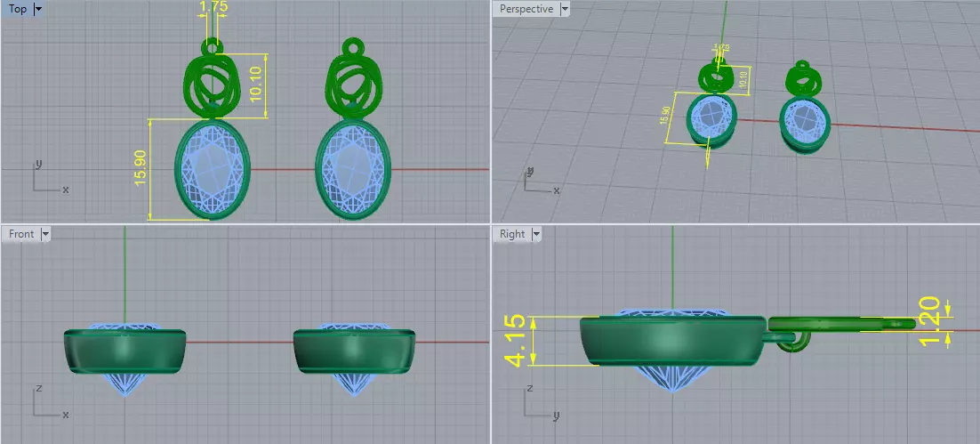Select the 1.75 dimension in Top view

point(213,7)
